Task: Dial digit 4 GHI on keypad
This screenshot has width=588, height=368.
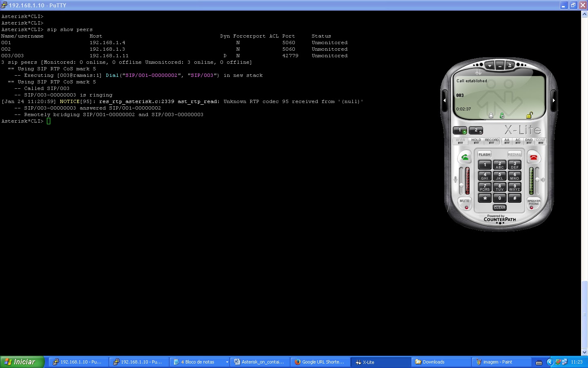Action: point(485,176)
